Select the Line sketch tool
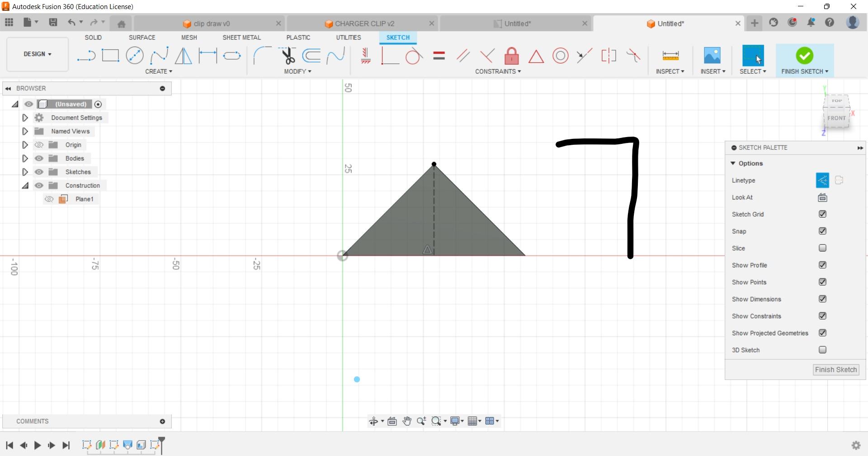 pyautogui.click(x=86, y=55)
